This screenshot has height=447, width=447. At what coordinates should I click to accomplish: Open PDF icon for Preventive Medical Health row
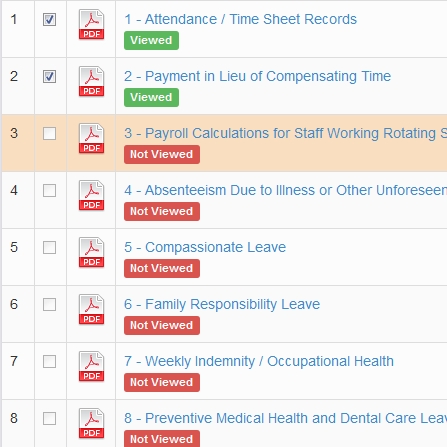[91, 424]
